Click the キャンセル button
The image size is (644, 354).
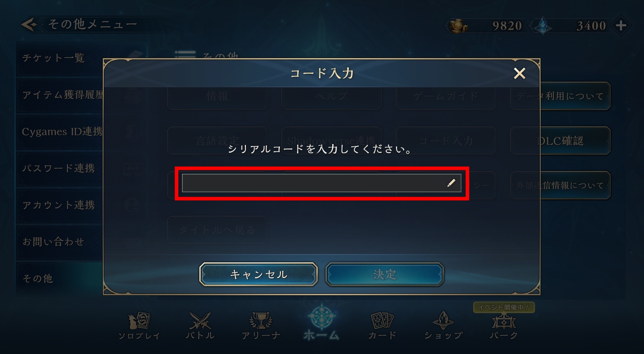(259, 274)
